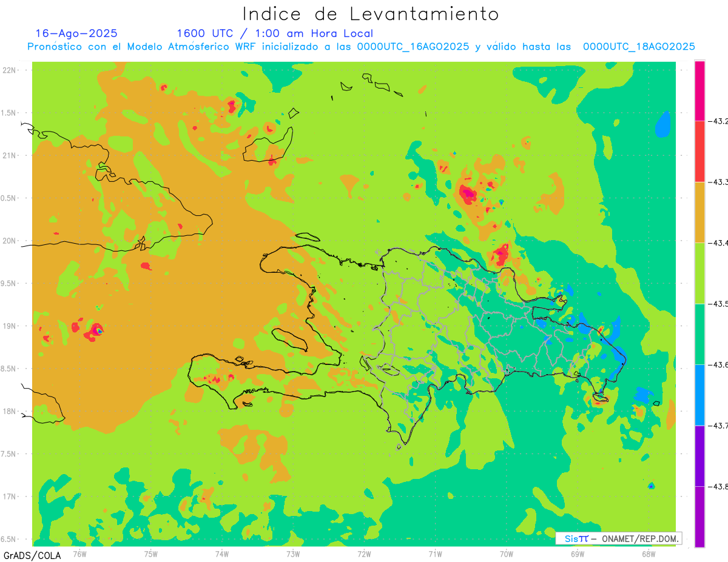Click the longitude label "68W"
This screenshot has height=562, width=728.
tap(649, 554)
